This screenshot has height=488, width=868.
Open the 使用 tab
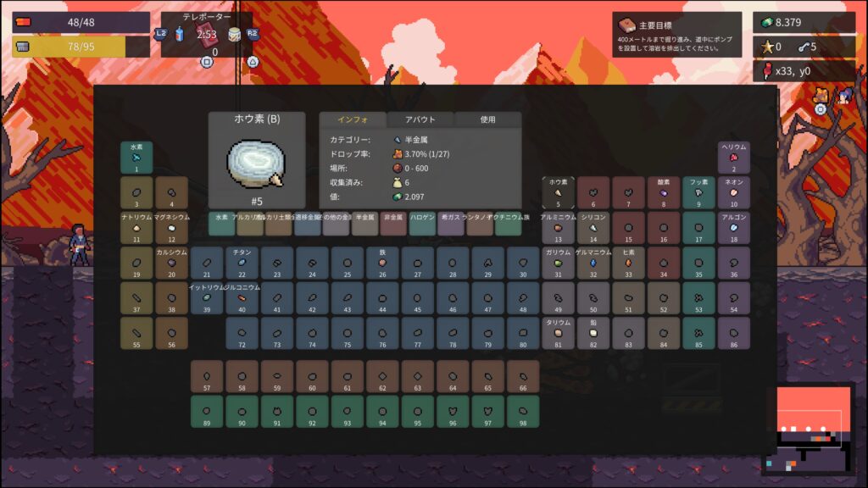tap(487, 119)
